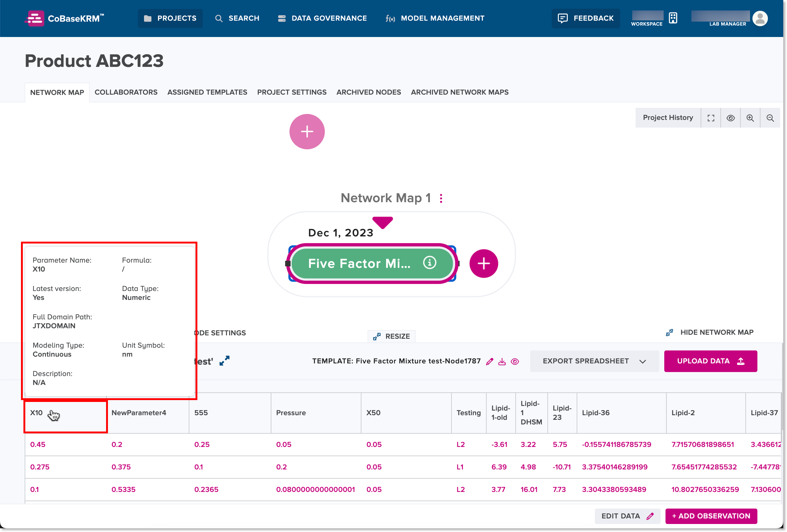Image resolution: width=787 pixels, height=532 pixels.
Task: Click the upload data icon button
Action: pyautogui.click(x=741, y=361)
